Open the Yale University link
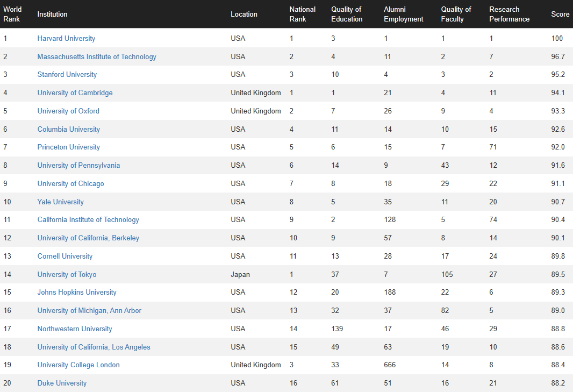Image resolution: width=573 pixels, height=392 pixels. tap(61, 202)
